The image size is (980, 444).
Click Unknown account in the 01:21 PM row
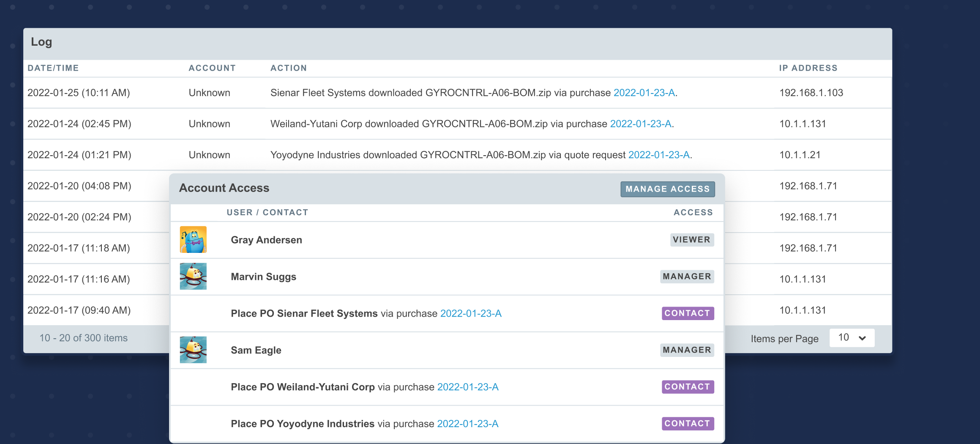tap(209, 155)
